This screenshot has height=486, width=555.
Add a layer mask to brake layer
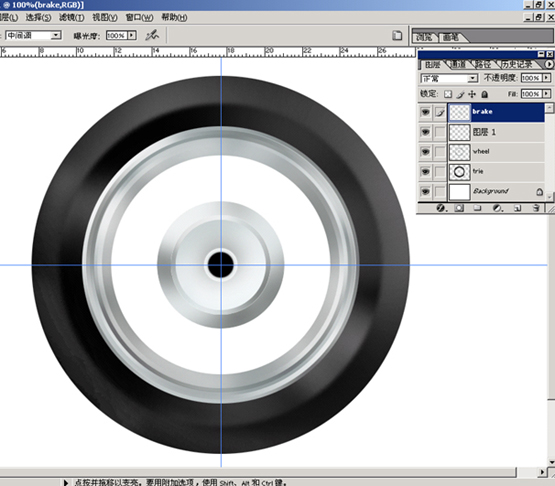click(459, 208)
